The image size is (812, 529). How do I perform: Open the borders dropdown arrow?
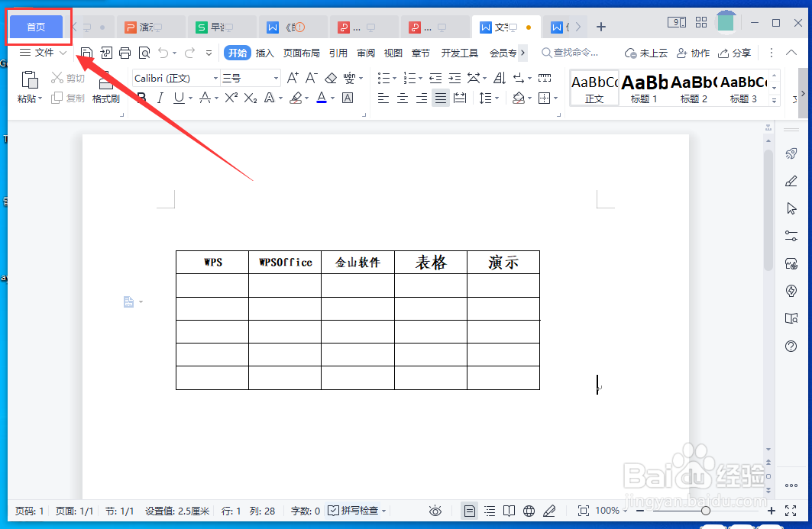[555, 98]
